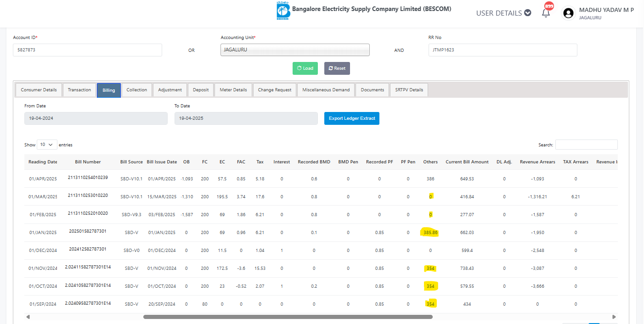Image resolution: width=644 pixels, height=324 pixels.
Task: Click the RR No input field
Action: click(x=503, y=50)
